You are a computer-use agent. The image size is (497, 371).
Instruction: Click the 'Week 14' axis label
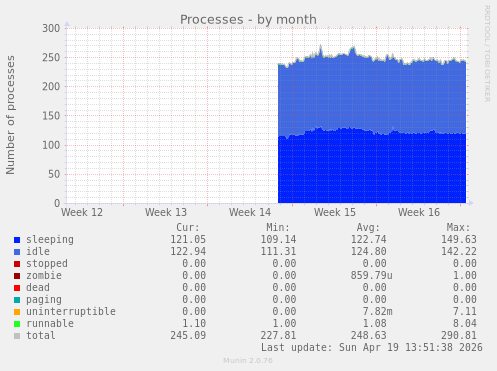[x=250, y=212]
